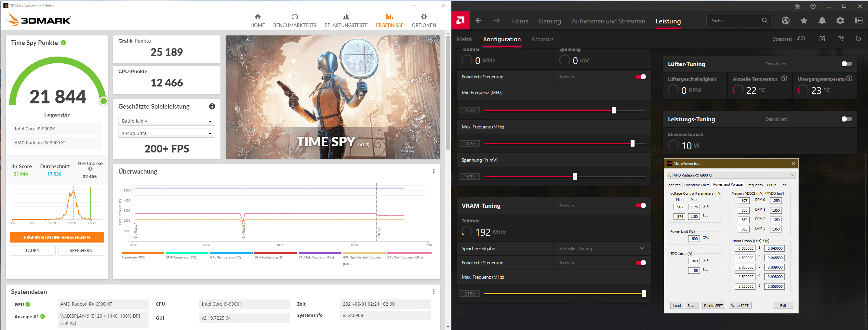Screen dimensions: 868x330
Task: Expand Speicherzeitgabe Schnelles Timing dropdown
Action: tap(602, 249)
